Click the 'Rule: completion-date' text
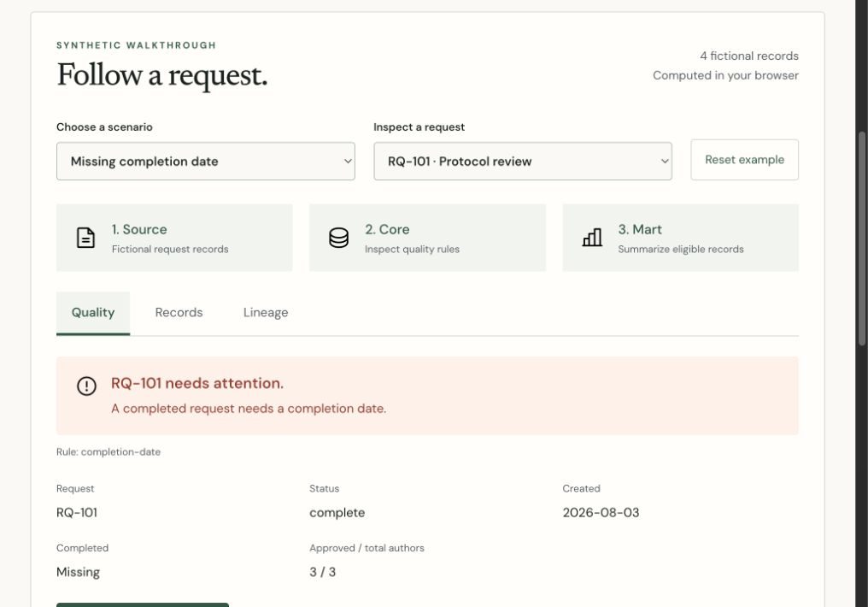Screen dimensions: 868x607 click(x=108, y=452)
